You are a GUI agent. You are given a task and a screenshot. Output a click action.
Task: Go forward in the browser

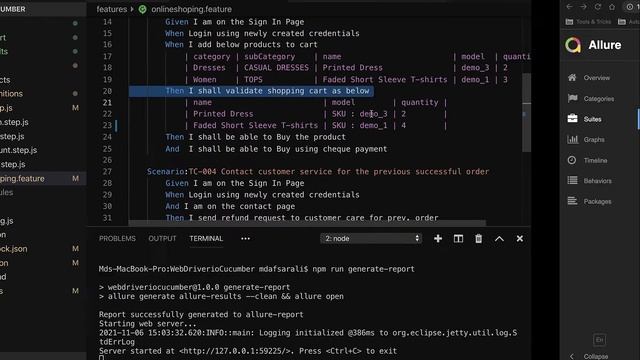[583, 7]
